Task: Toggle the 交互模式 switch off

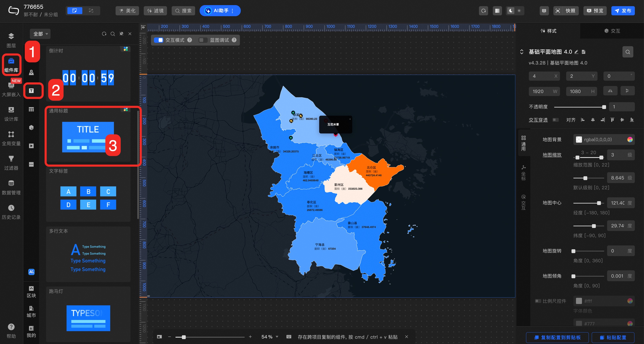Action: [x=158, y=40]
